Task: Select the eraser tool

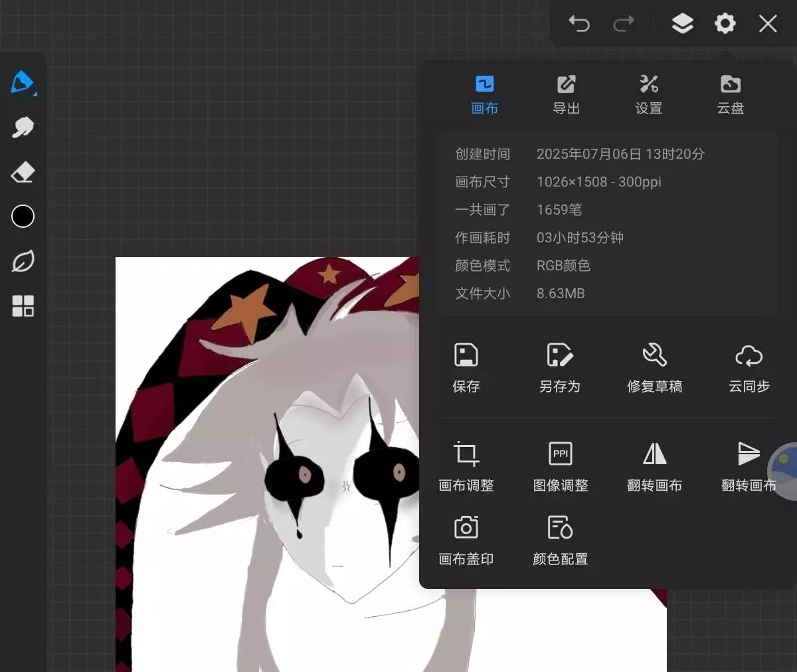Action: (23, 172)
